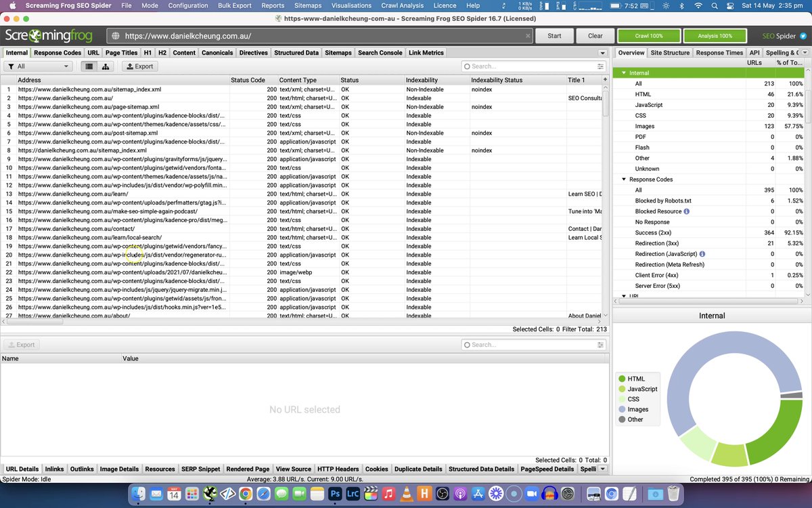The image size is (812, 508).
Task: Click the plus icon to add column
Action: [605, 80]
